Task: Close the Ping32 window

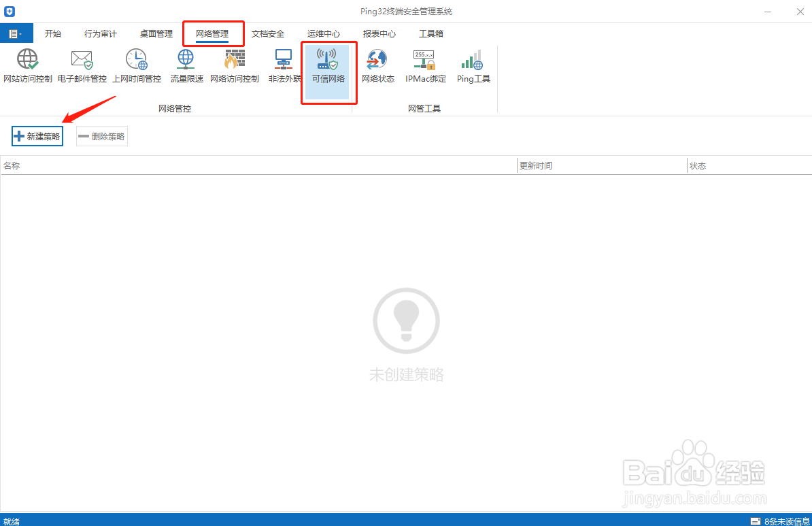Action: [800, 12]
